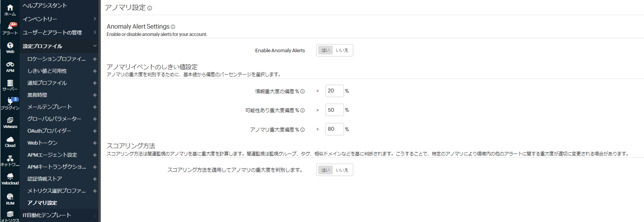Open しきい値と可用性 menu item
Image resolution: width=644 pixels, height=222 pixels.
pyautogui.click(x=47, y=71)
